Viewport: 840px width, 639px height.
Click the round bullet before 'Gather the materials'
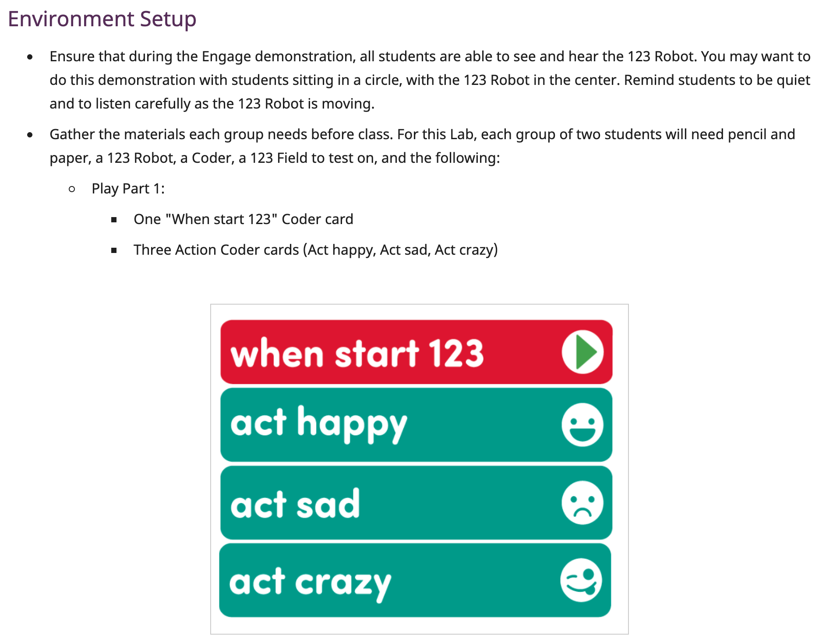pyautogui.click(x=30, y=135)
